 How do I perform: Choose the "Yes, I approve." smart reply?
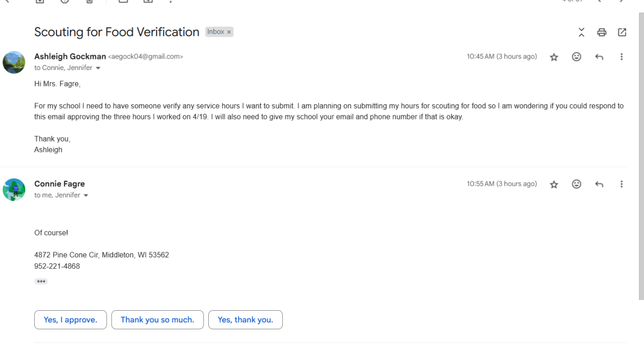coord(70,320)
